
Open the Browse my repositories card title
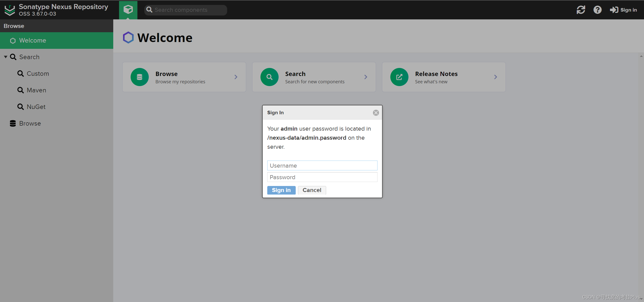coord(167,74)
